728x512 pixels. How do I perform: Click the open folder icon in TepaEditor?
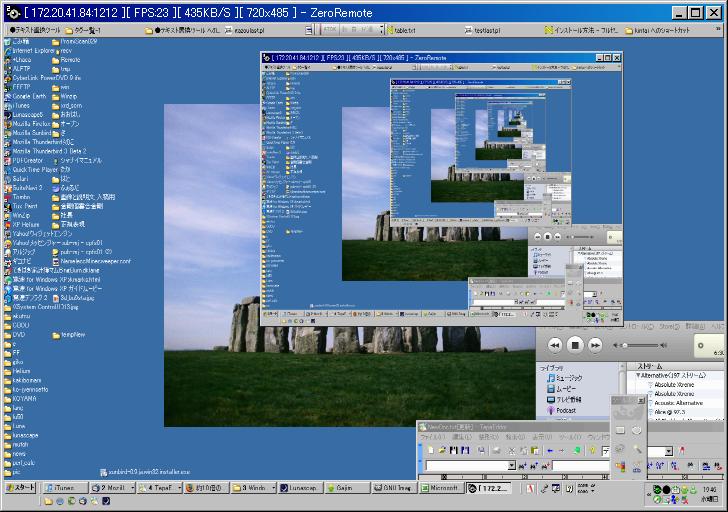point(442,450)
